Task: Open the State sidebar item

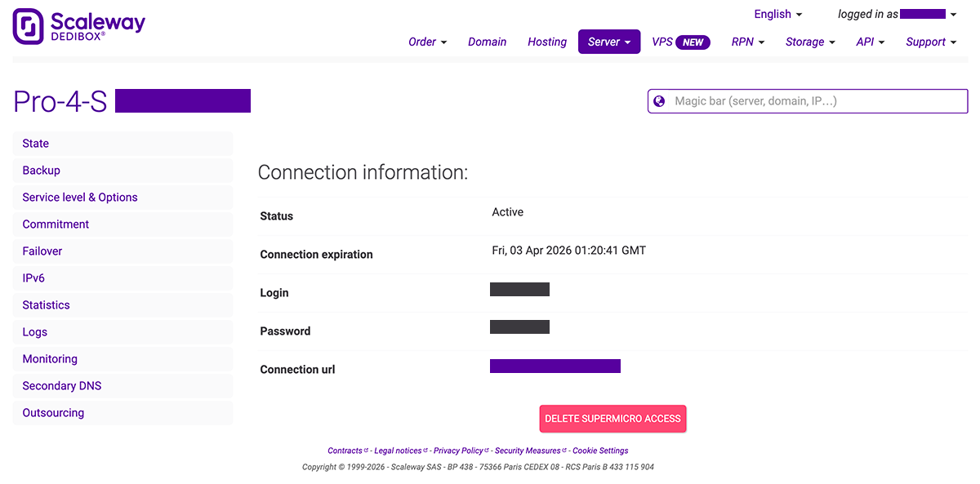Action: (36, 144)
